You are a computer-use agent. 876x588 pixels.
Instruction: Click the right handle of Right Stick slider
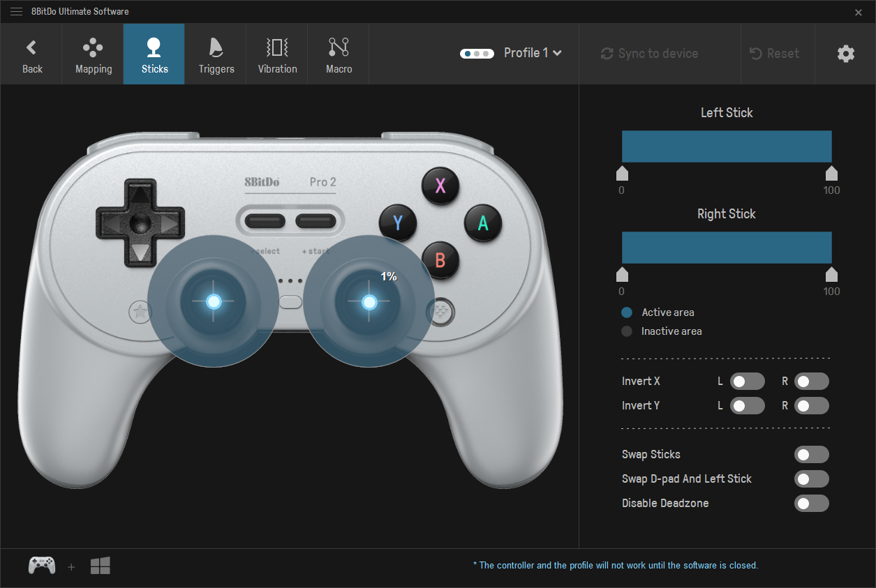tap(831, 274)
